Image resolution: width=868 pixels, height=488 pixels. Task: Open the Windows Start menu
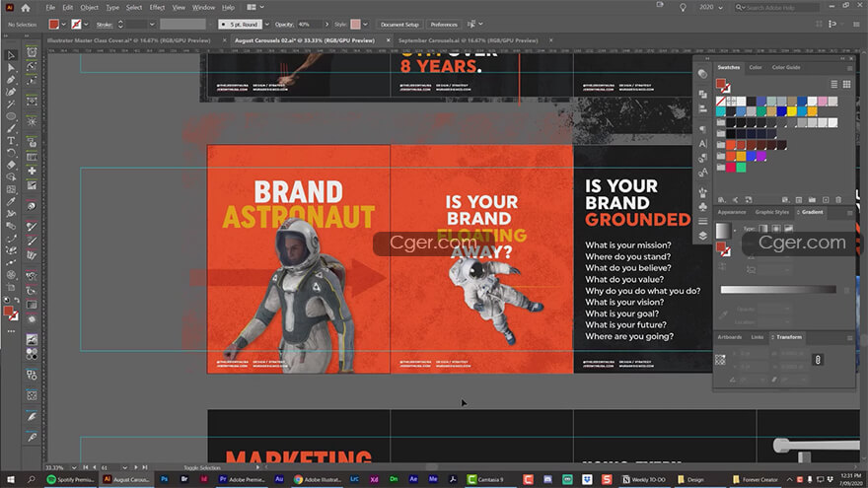[10, 480]
